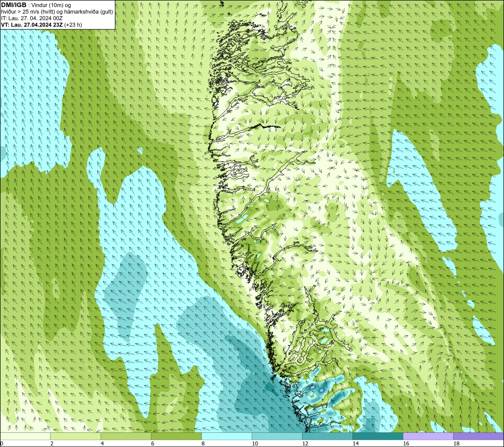The height and width of the screenshot is (447, 504).
Task: Click the 12-14 m/s teal swatch
Action: pyautogui.click(x=327, y=436)
